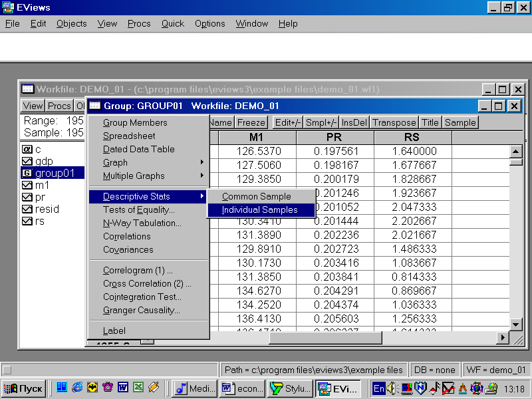Viewport: 532px width, 399px height.
Task: Select group01 object in workfile list
Action: (x=53, y=173)
